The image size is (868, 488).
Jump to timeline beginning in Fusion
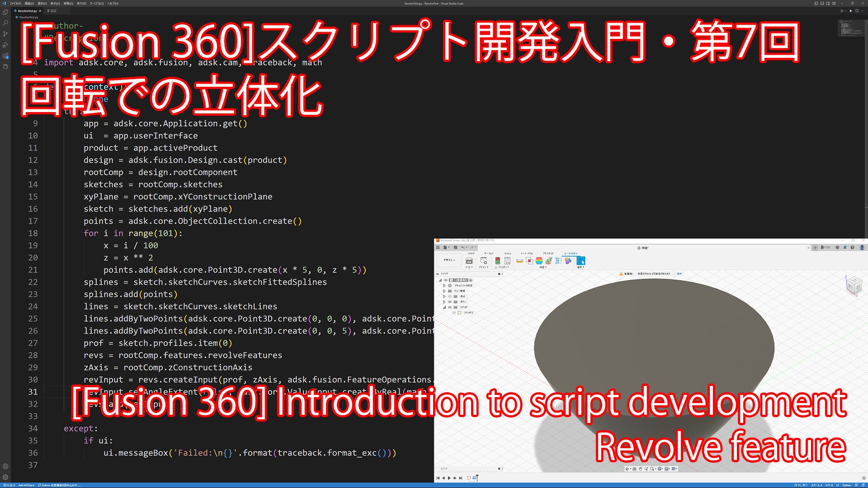(438, 478)
